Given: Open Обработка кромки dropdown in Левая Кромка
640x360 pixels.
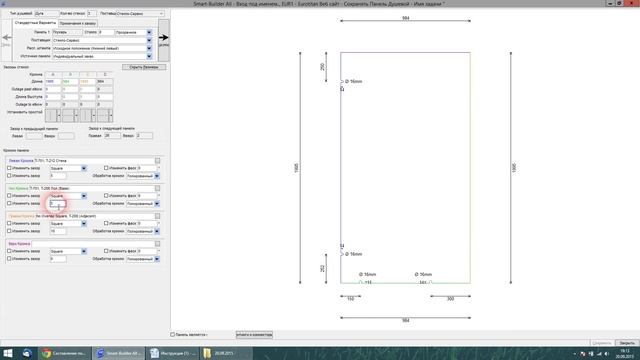Looking at the screenshot, I should (x=157, y=176).
